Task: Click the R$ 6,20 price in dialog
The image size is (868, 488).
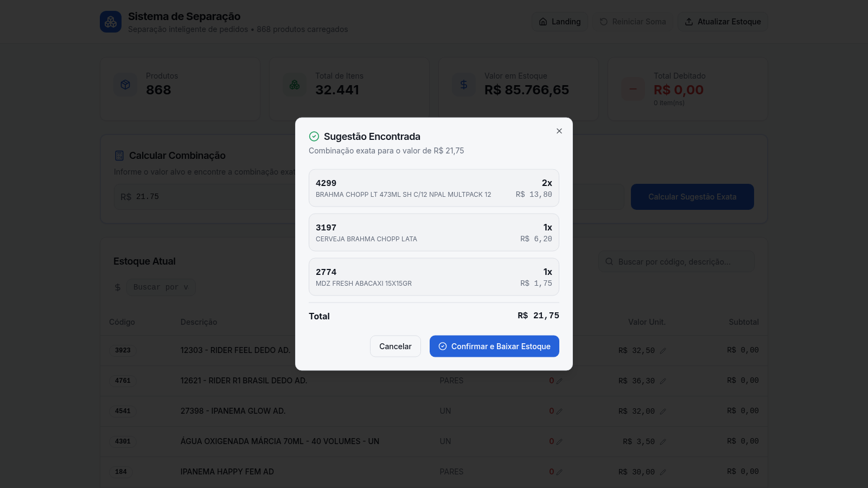Action: 536,239
